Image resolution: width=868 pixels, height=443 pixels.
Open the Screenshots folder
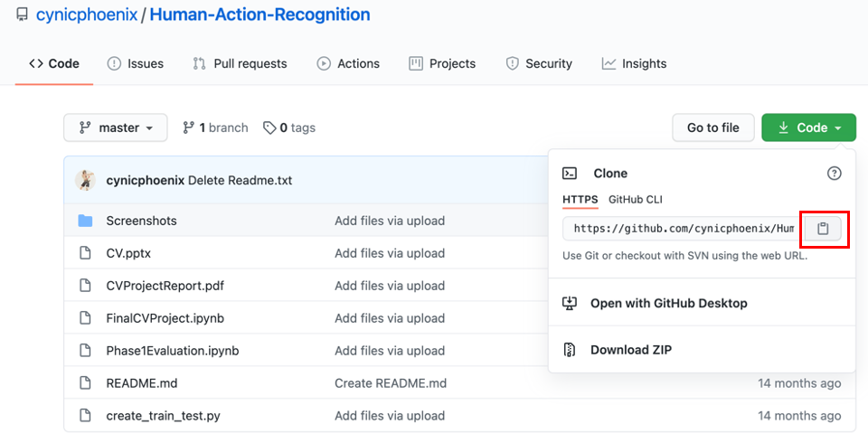click(142, 221)
